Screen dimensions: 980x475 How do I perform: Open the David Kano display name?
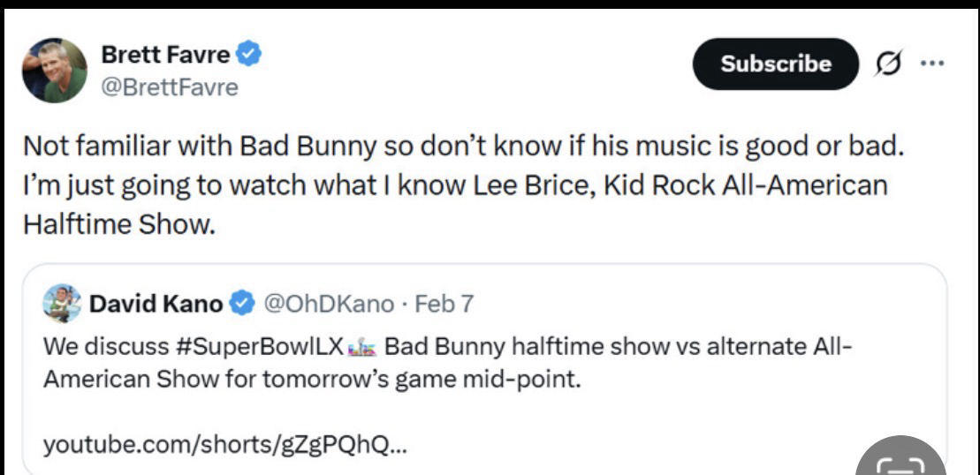tap(156, 305)
